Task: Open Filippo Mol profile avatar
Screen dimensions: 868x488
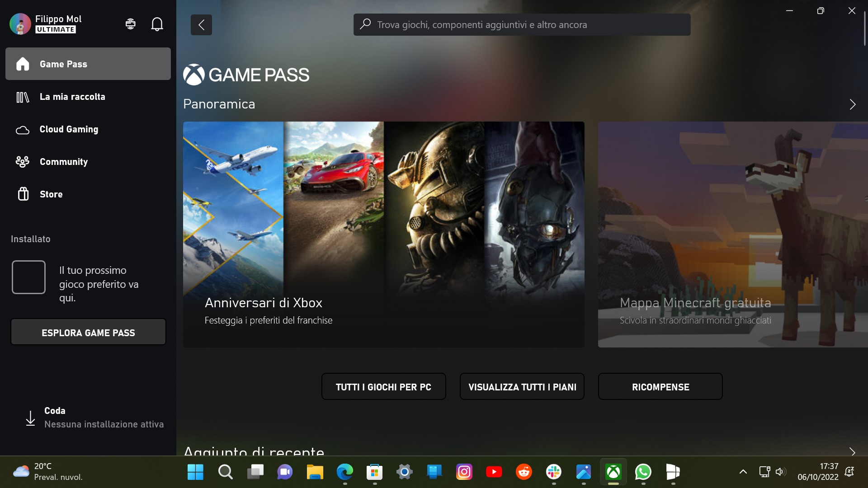Action: coord(20,24)
